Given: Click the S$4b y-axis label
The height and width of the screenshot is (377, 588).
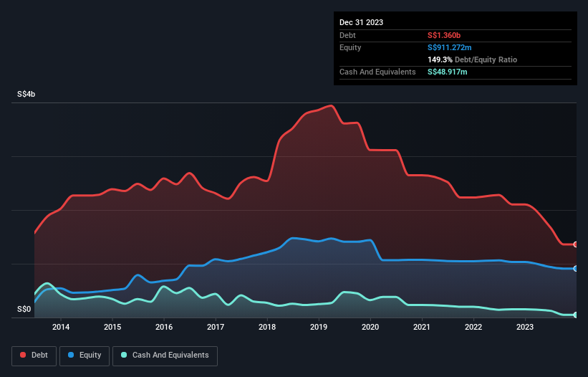Looking at the screenshot, I should (26, 94).
